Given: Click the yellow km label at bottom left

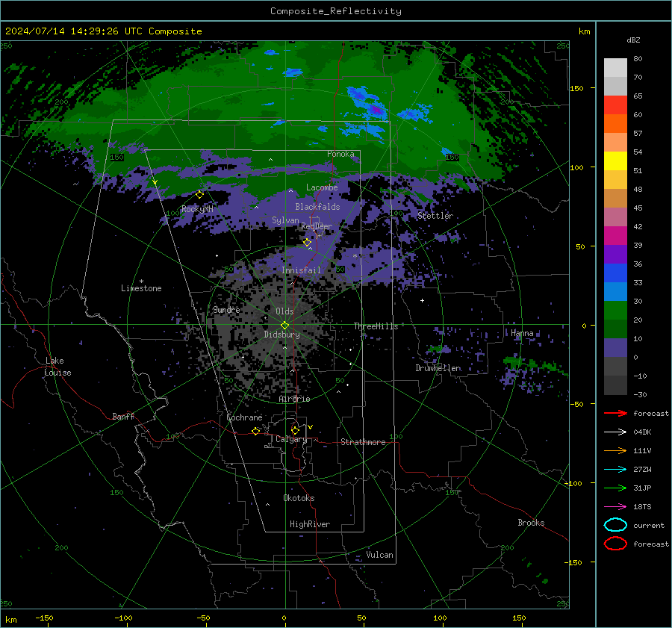Looking at the screenshot, I should 10,620.
